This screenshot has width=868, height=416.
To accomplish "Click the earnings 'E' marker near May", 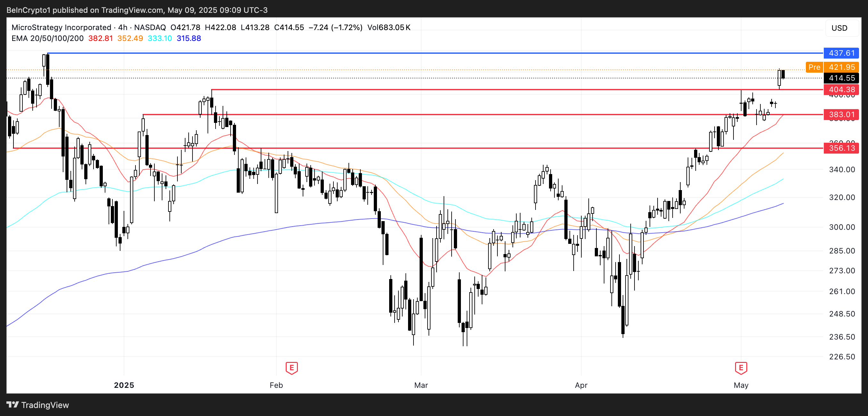I will [x=741, y=368].
